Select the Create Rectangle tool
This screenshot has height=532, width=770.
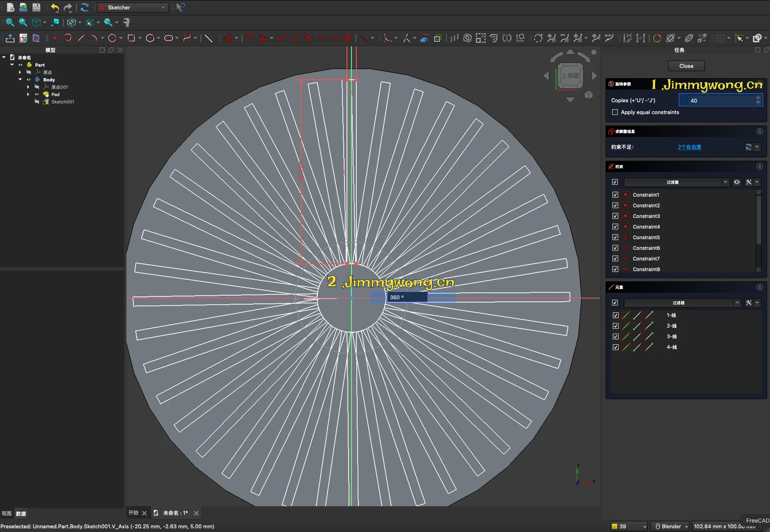click(x=131, y=38)
